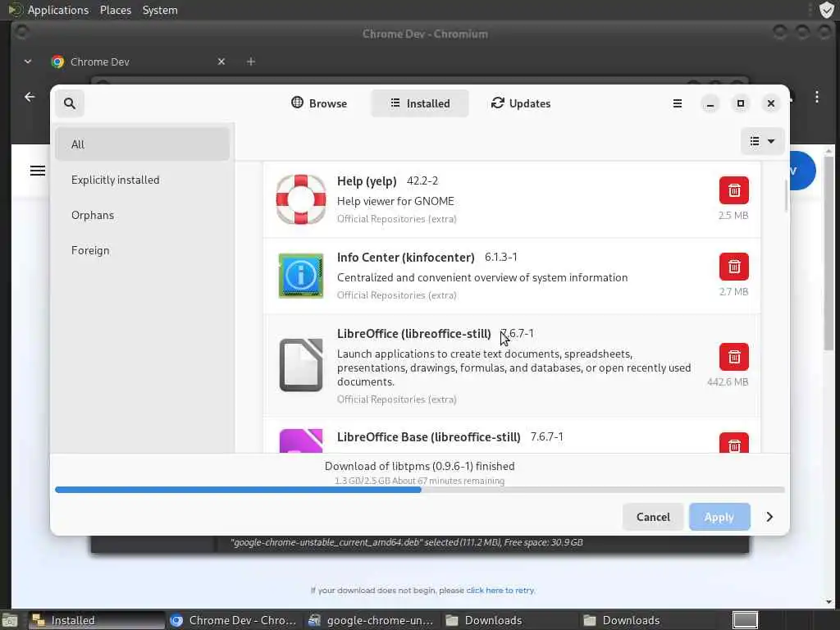Click the shield icon in the top panel
This screenshot has width=840, height=630.
pyautogui.click(x=827, y=10)
